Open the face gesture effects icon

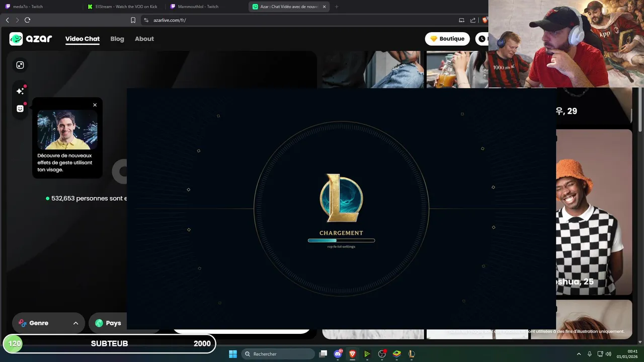pos(20,109)
